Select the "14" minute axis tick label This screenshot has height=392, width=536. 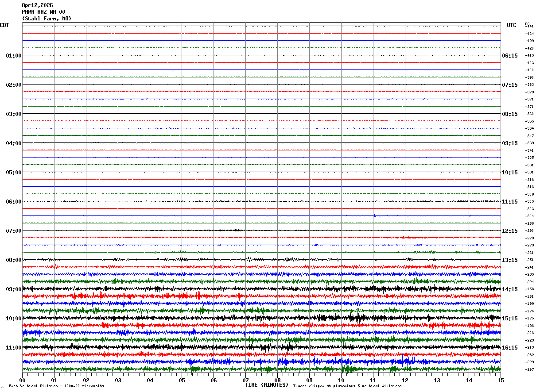pos(469,380)
